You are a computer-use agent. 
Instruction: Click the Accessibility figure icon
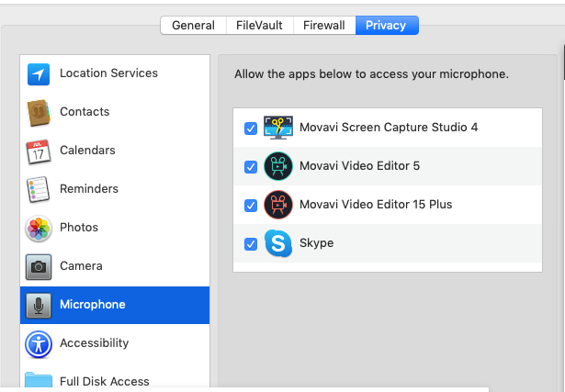[39, 344]
